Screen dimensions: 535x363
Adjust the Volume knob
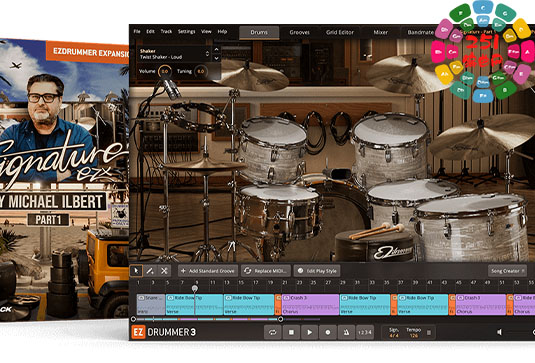tap(165, 71)
